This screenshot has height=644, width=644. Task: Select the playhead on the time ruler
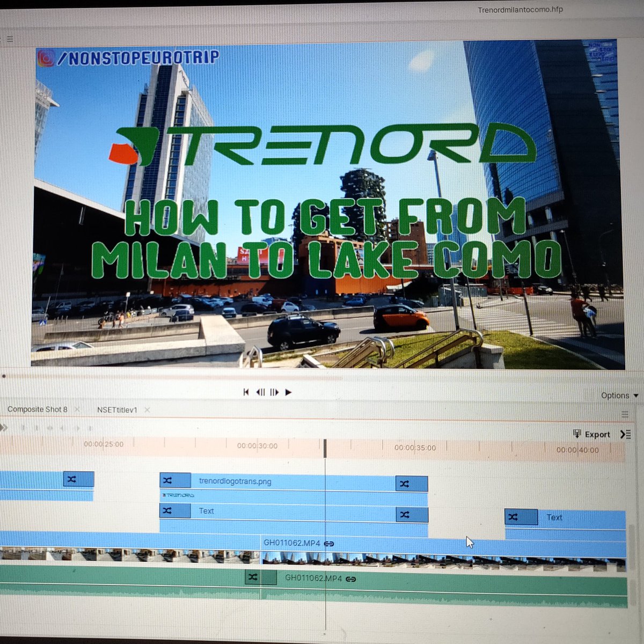coord(325,448)
